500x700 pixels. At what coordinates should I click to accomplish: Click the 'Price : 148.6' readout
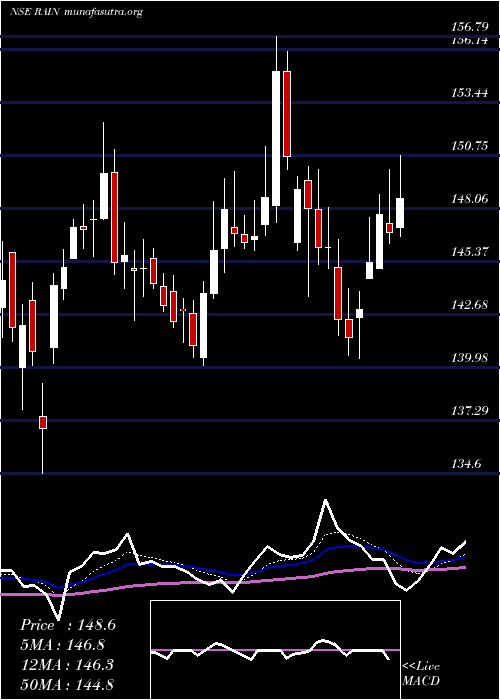(x=68, y=625)
